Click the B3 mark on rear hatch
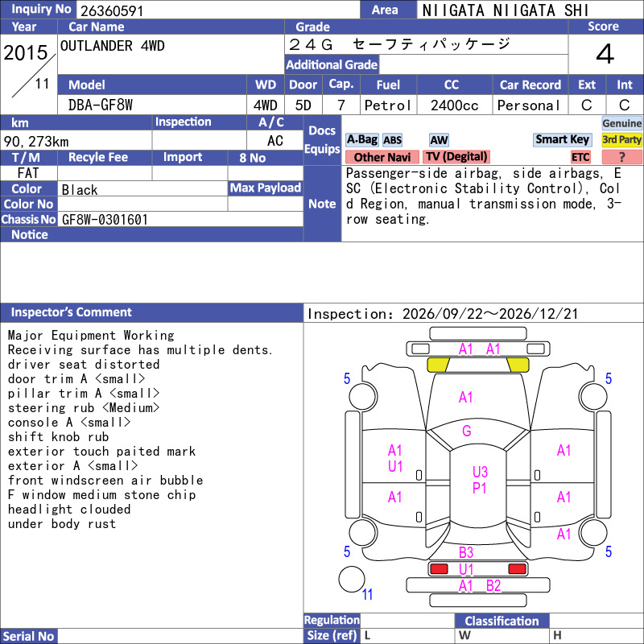The image size is (644, 644). (x=466, y=552)
